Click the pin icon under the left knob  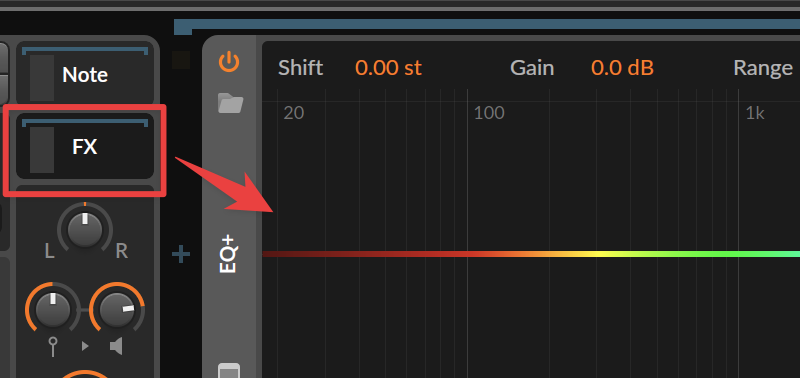click(x=53, y=346)
